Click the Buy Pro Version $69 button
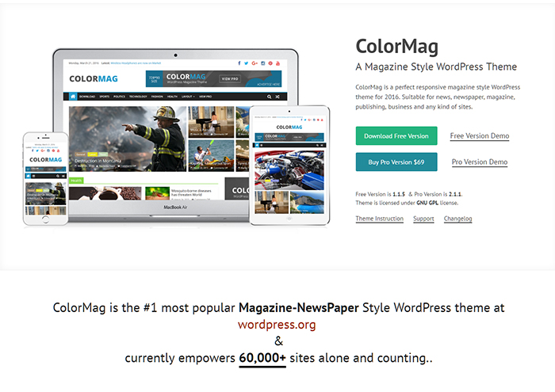The height and width of the screenshot is (392, 555). pos(396,162)
